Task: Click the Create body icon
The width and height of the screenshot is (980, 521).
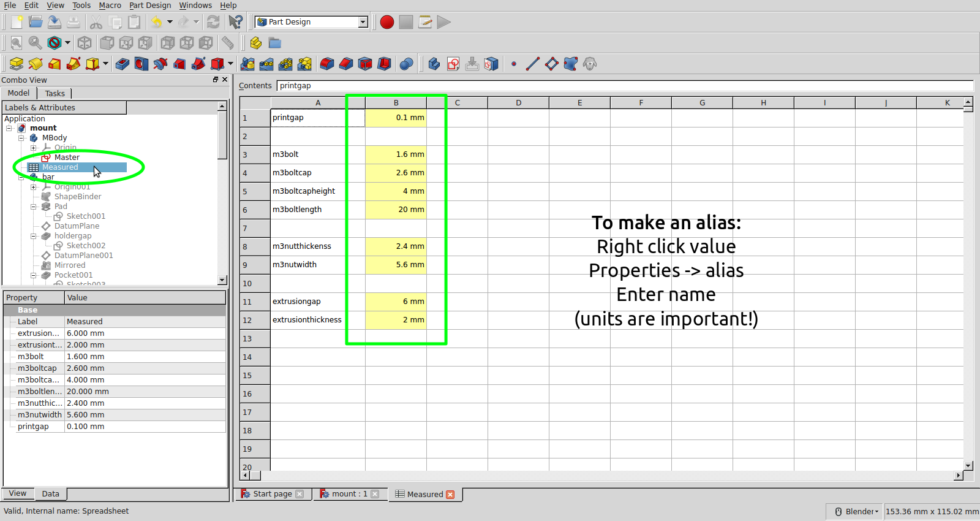Action: (x=434, y=64)
